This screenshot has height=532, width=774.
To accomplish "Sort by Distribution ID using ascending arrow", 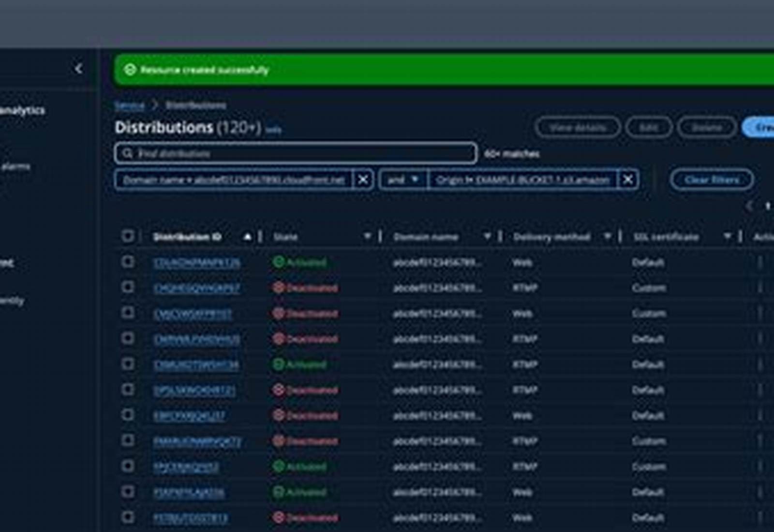I will coord(247,236).
